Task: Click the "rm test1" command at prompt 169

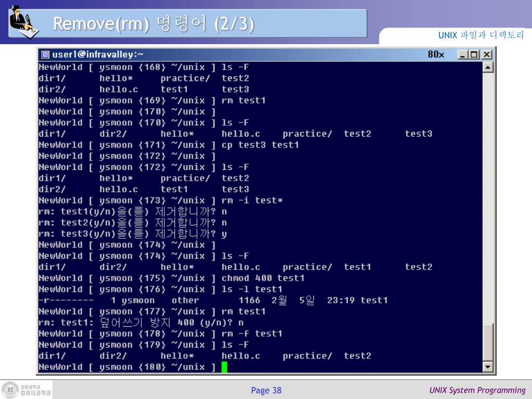Action: coord(243,100)
